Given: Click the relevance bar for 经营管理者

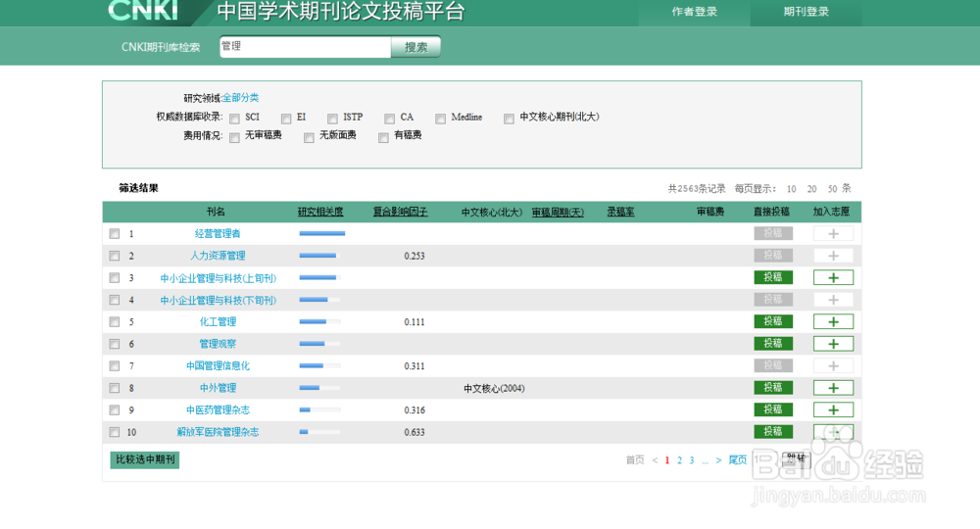Looking at the screenshot, I should [321, 233].
